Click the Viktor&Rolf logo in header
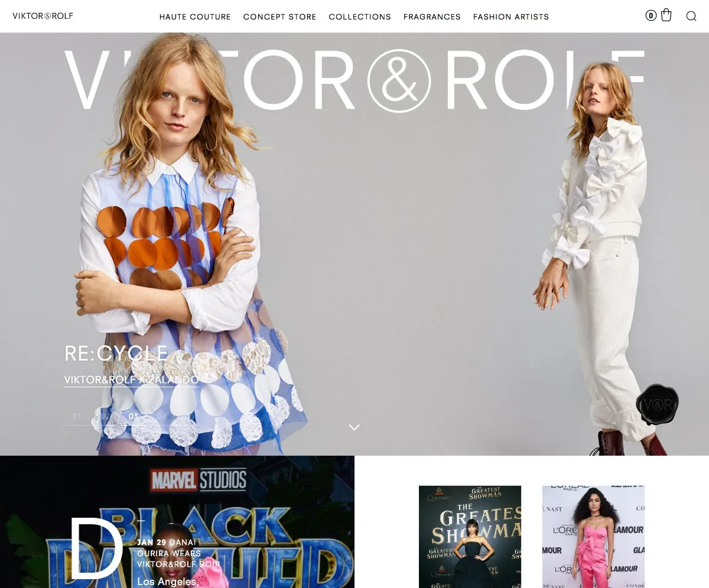The image size is (709, 588). pos(43,16)
